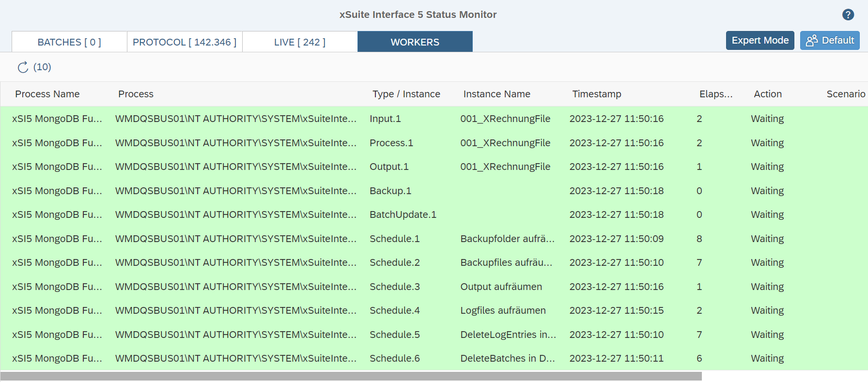Click the DeleteLogEntries in... instance name
The width and height of the screenshot is (868, 382).
[508, 335]
